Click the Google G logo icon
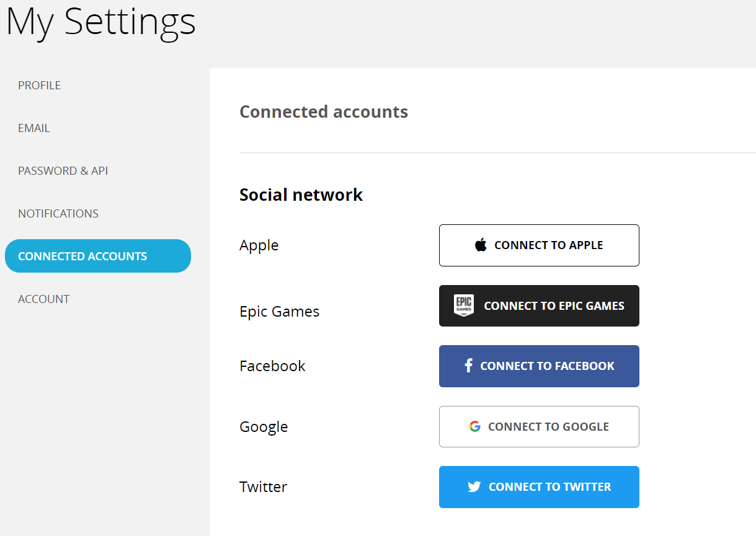Screen dimensions: 756x536 475,426
